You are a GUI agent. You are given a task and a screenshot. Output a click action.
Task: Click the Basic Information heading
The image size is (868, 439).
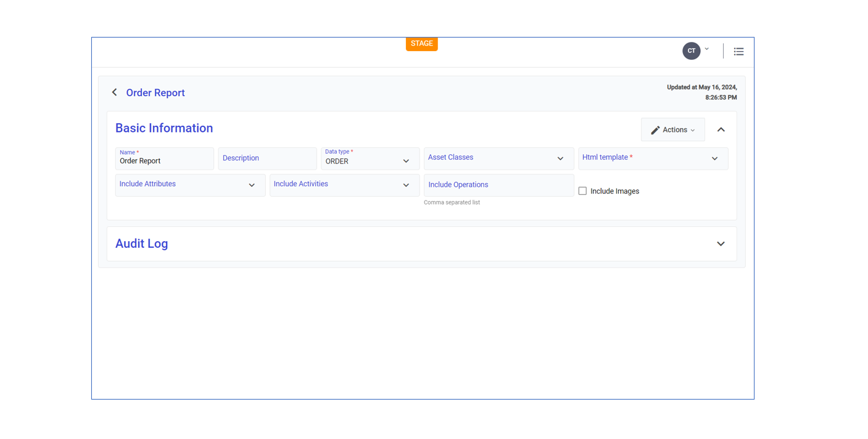(164, 128)
